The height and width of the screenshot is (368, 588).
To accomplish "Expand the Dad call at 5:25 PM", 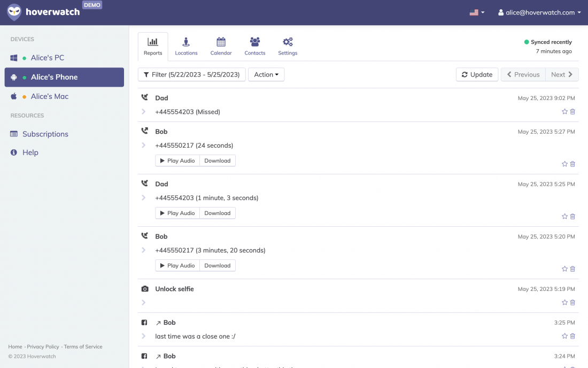I will point(144,198).
